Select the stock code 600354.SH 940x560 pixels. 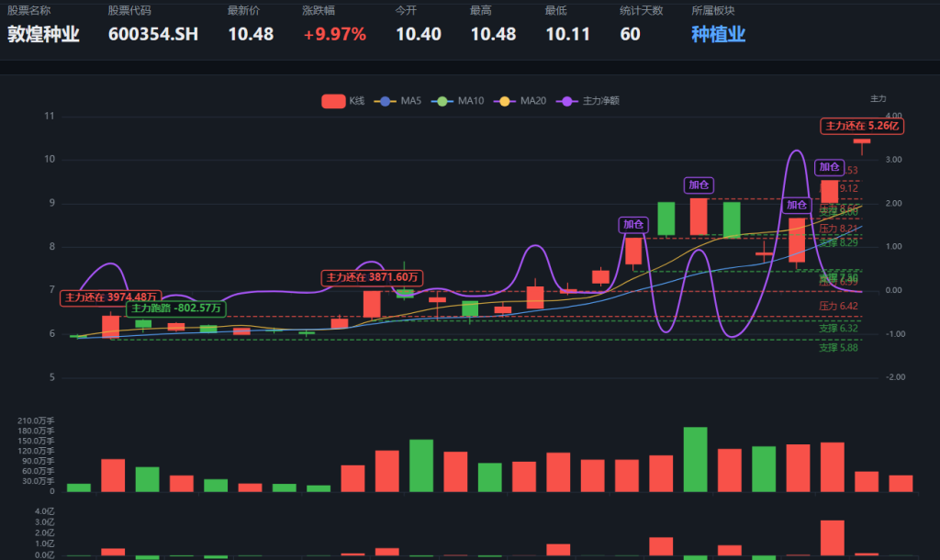point(153,34)
